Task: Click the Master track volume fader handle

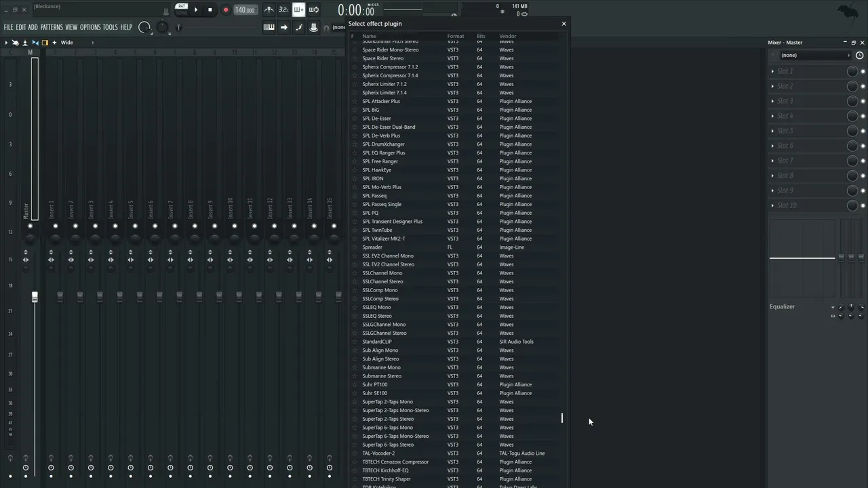Action: coord(35,297)
